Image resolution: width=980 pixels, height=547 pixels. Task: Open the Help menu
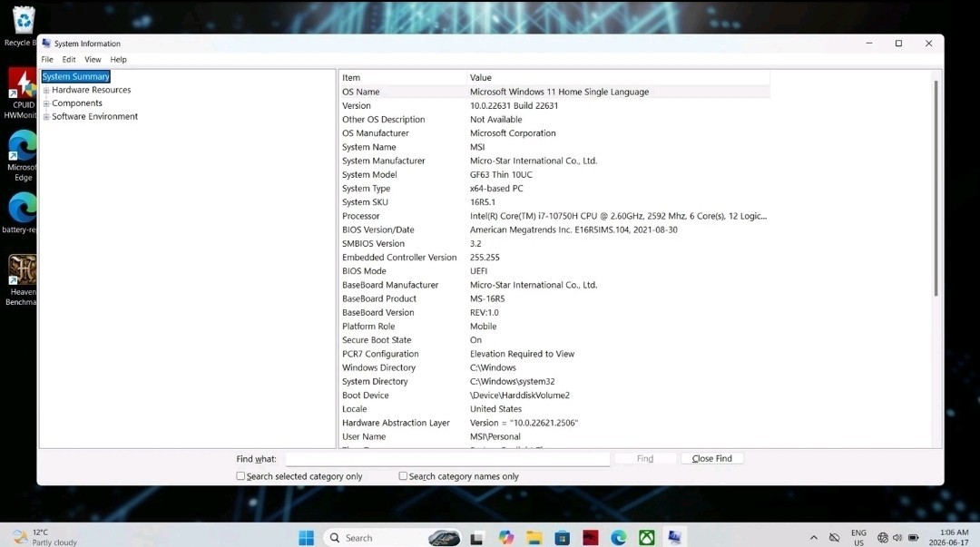pyautogui.click(x=118, y=59)
